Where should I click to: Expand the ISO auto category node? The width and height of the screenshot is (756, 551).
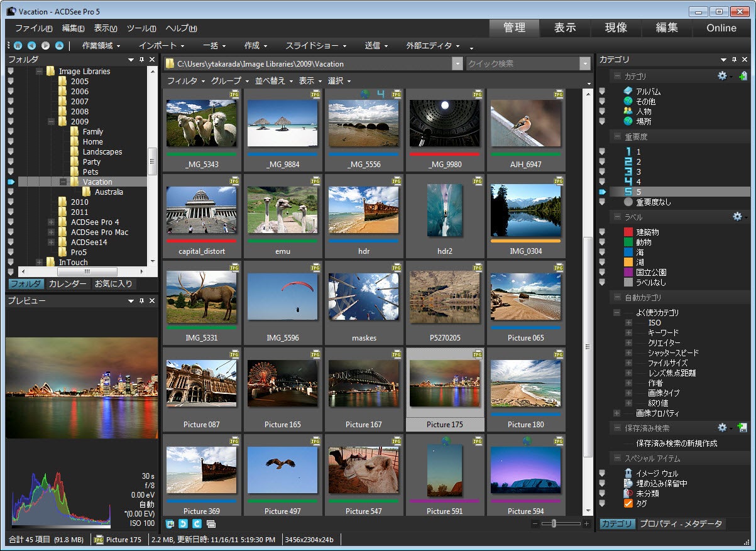pos(628,323)
